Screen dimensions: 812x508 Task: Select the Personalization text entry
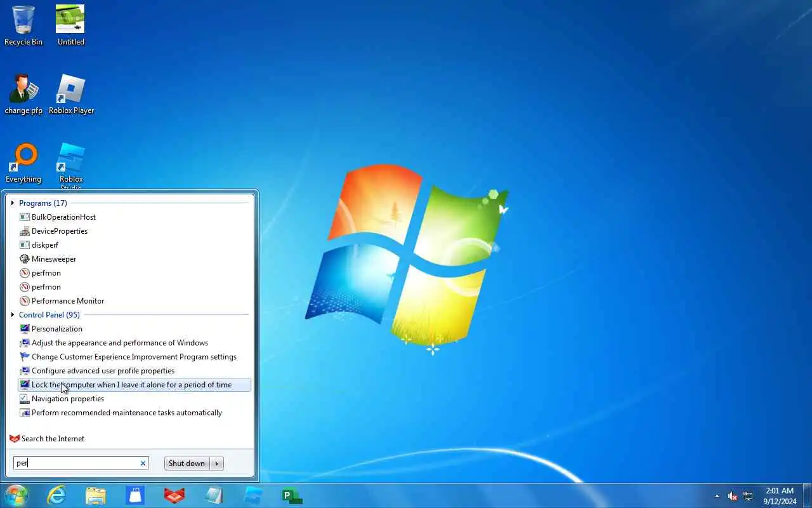(57, 329)
